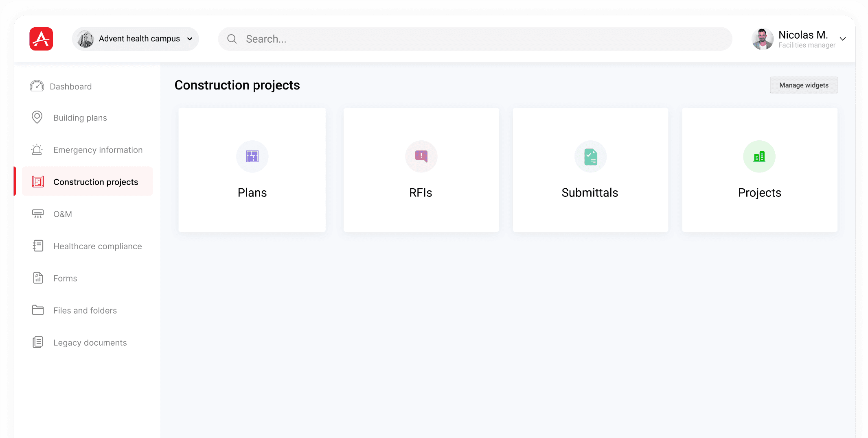Viewport: 868px width, 438px height.
Task: Click the Construction projects blueprint icon in sidebar
Action: click(x=38, y=181)
